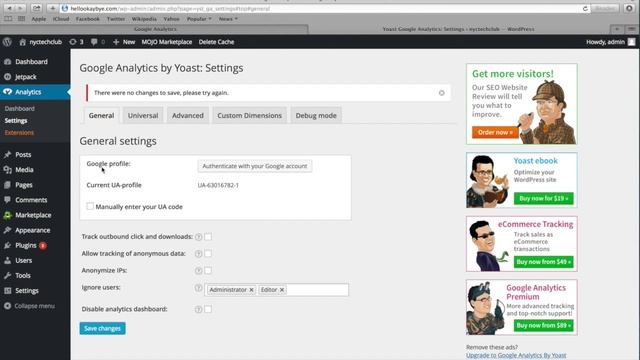The width and height of the screenshot is (640, 360).
Task: Switch to the Debug mode tab
Action: [316, 116]
